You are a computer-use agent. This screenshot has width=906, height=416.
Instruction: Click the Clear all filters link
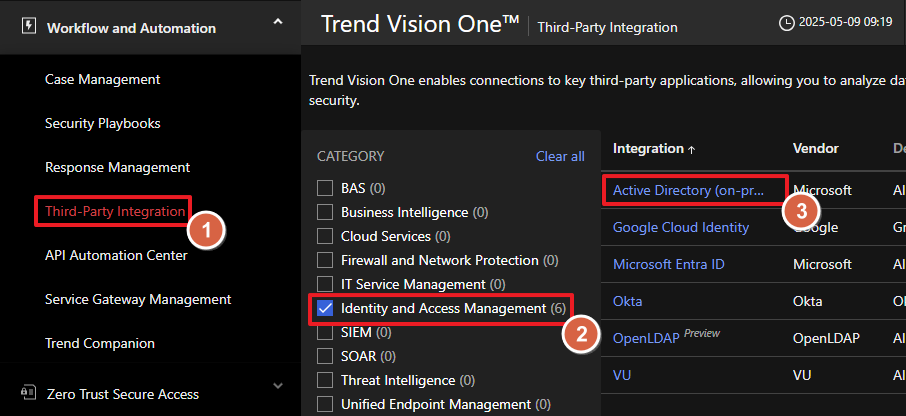click(x=560, y=156)
